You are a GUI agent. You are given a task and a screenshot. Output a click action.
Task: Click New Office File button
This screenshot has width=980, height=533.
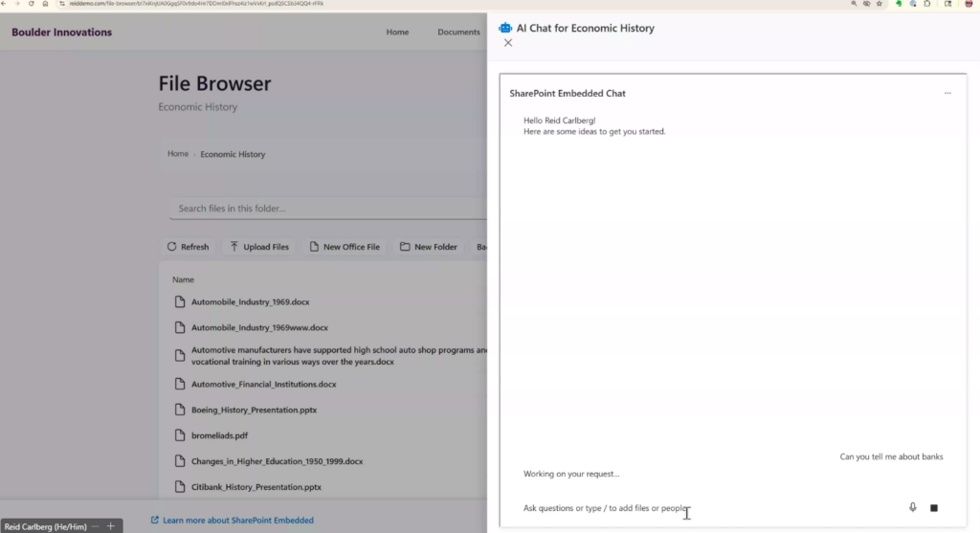[345, 247]
